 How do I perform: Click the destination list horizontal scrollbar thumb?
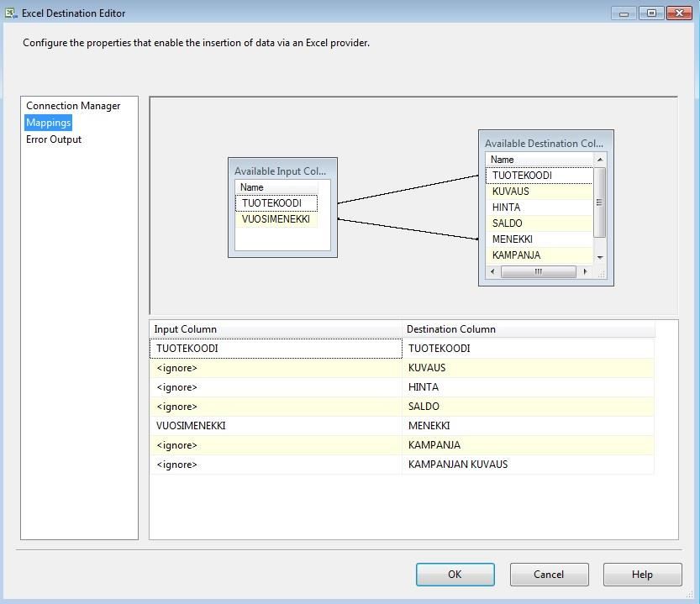[539, 271]
